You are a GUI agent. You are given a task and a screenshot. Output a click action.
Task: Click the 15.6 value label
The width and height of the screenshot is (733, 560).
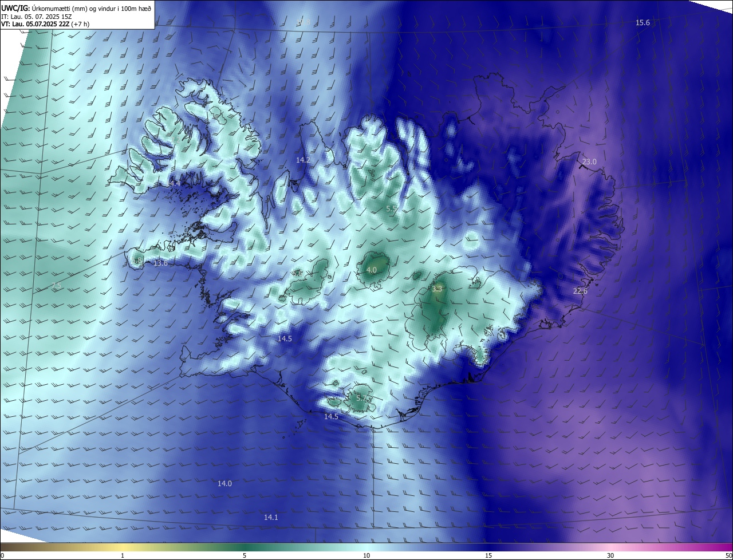click(643, 22)
